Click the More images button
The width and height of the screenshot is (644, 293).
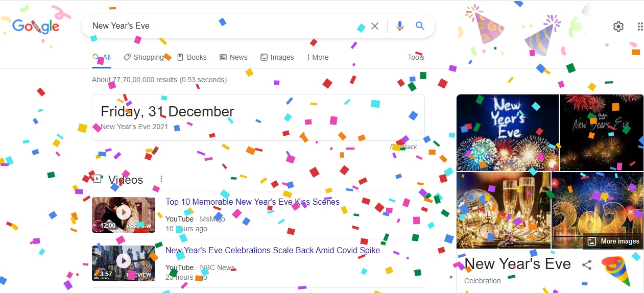[613, 241]
